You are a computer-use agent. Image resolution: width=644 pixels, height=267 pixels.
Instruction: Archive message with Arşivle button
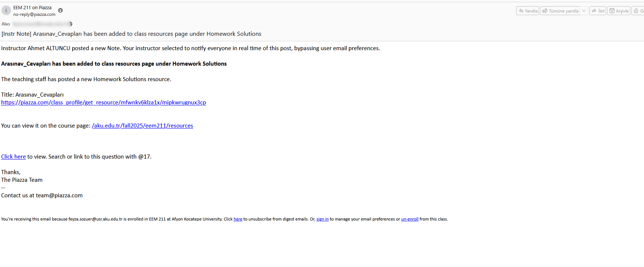coord(619,11)
